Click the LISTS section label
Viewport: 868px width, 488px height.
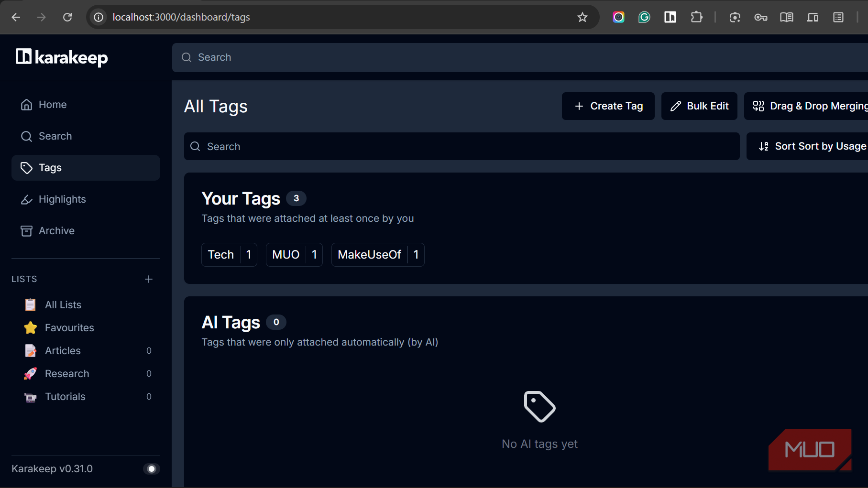(x=24, y=279)
